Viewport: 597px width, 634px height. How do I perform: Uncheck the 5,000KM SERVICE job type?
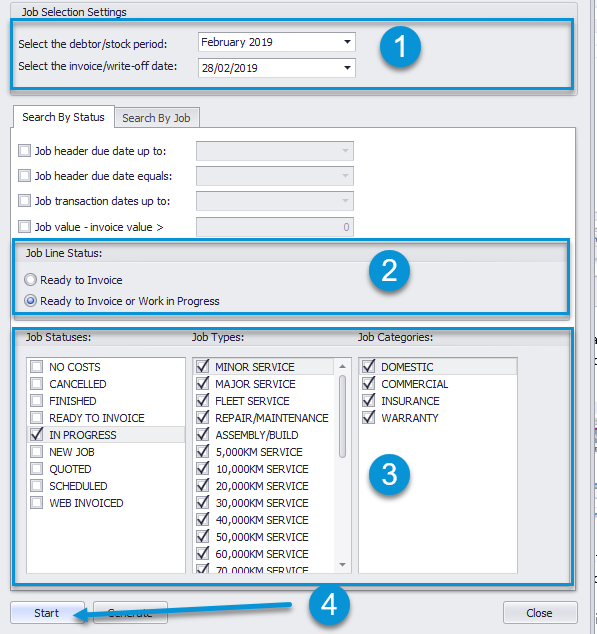(203, 452)
